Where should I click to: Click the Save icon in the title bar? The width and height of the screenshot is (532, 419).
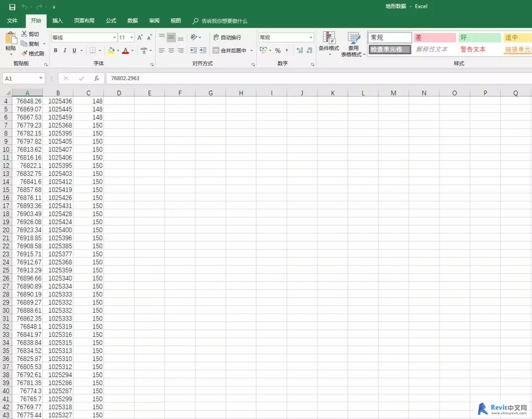pyautogui.click(x=12, y=7)
